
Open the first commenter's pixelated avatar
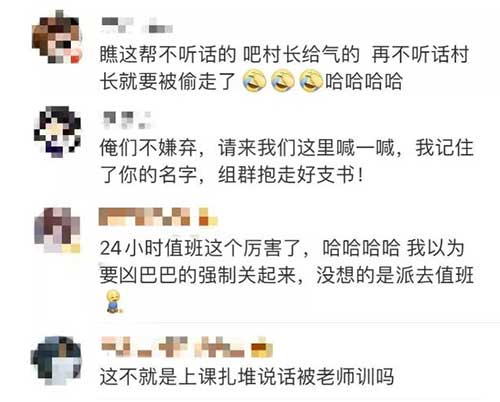tap(57, 37)
